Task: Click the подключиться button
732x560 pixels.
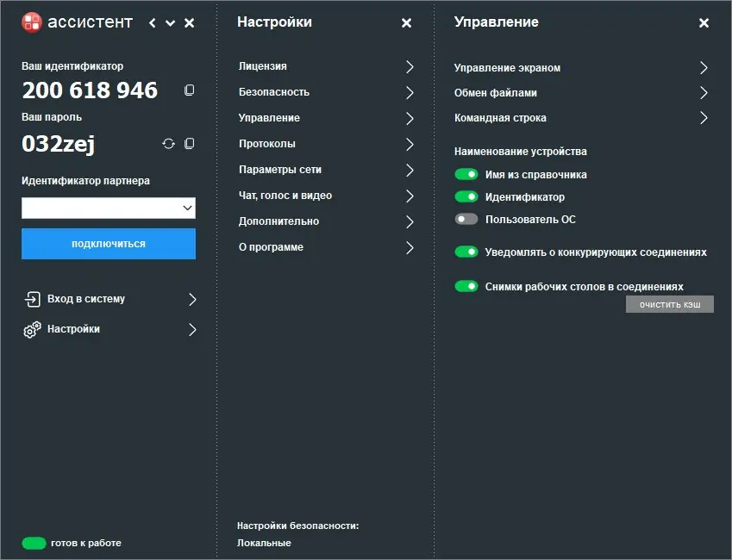Action: point(108,244)
